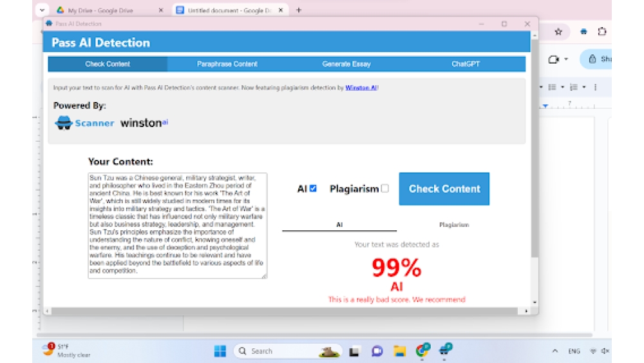Image resolution: width=644 pixels, height=363 pixels.
Task: Open the Docs toolbar more options menu
Action: coord(595,87)
